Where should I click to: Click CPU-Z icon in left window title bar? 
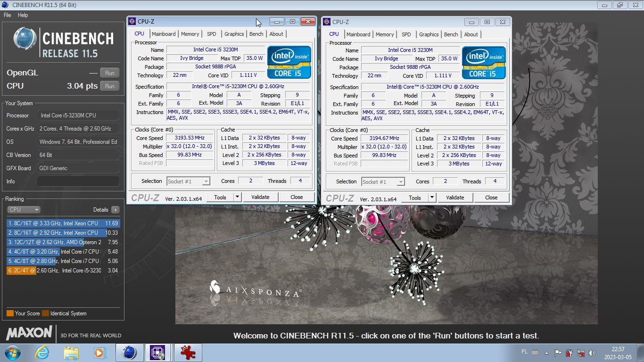pyautogui.click(x=132, y=21)
